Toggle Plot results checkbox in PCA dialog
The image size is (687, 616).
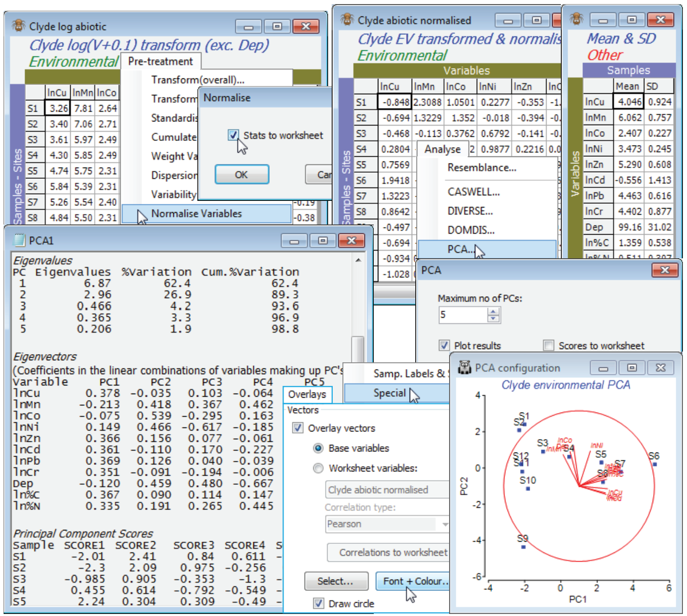pos(444,345)
